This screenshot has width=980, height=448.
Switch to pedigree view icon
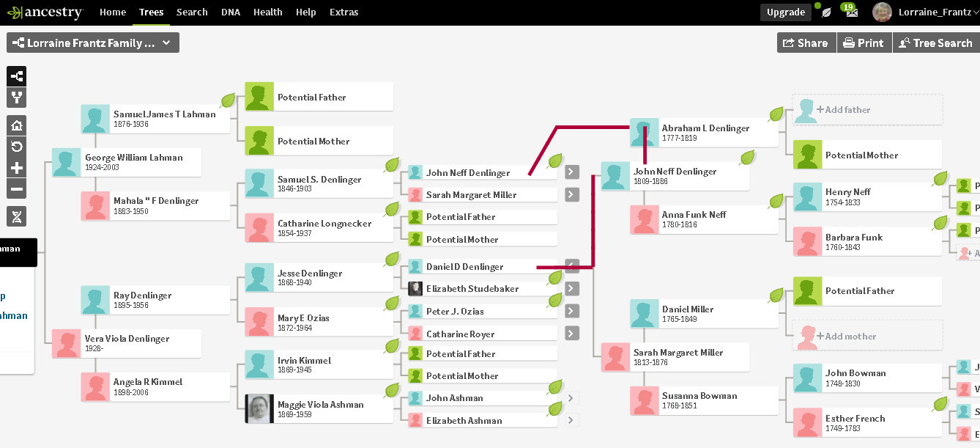(x=17, y=76)
